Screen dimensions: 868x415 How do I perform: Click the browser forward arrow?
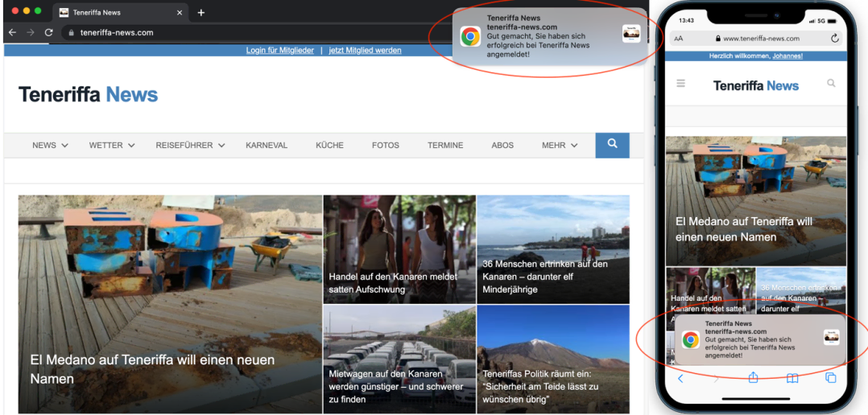[x=31, y=33]
